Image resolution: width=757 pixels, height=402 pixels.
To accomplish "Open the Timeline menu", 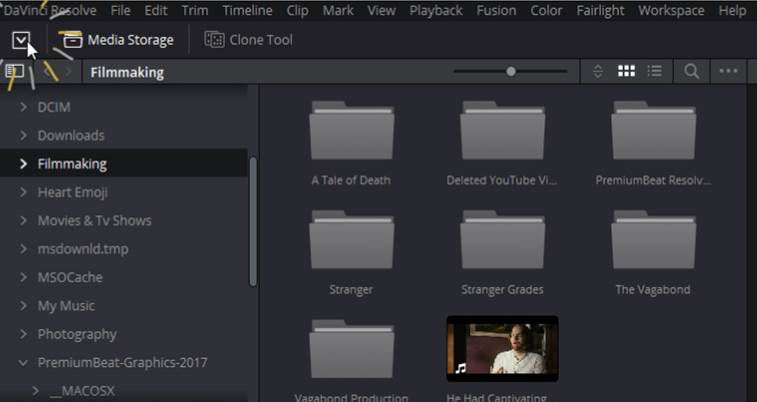I will (x=247, y=10).
